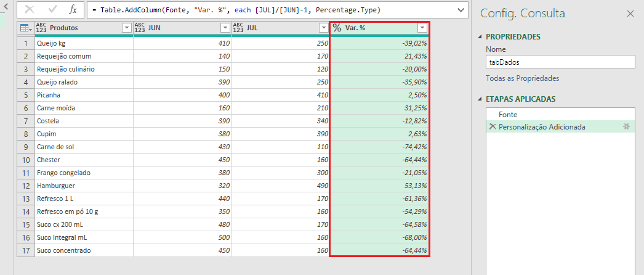The image size is (644, 275).
Task: Click the Suco concentrado cell
Action: click(x=84, y=250)
